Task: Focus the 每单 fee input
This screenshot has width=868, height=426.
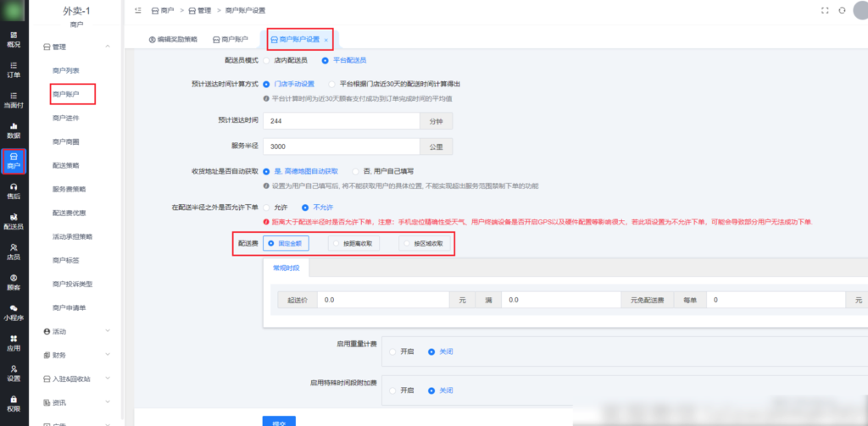Action: coord(776,300)
